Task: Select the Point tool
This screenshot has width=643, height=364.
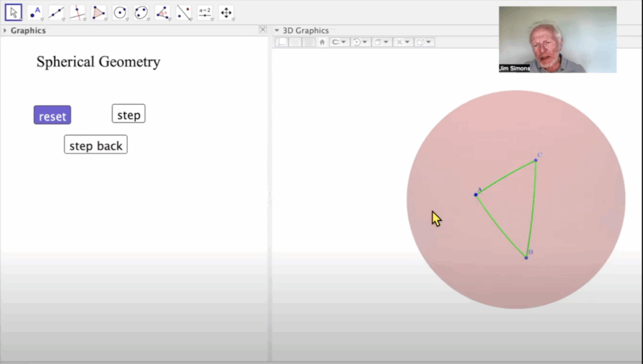Action: [x=35, y=12]
